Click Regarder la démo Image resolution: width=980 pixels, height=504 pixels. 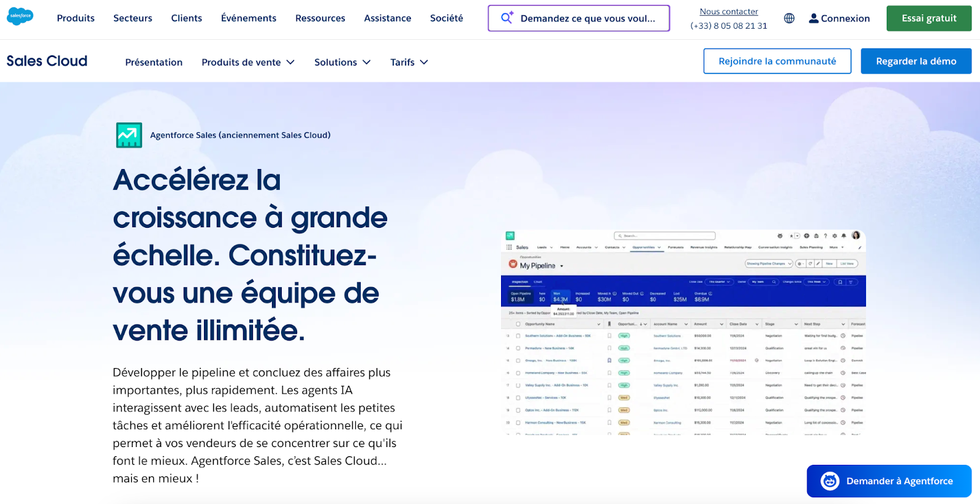[x=916, y=61]
